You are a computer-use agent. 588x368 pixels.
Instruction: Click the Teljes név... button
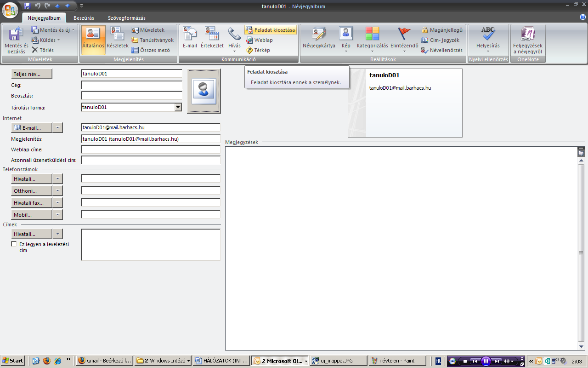coord(32,74)
